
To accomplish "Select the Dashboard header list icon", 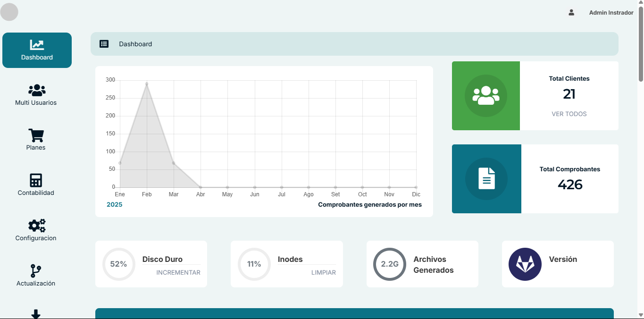I will [104, 43].
